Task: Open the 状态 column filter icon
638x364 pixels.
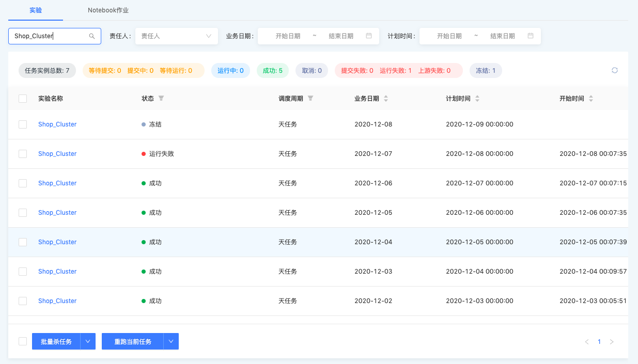Action: click(x=161, y=98)
